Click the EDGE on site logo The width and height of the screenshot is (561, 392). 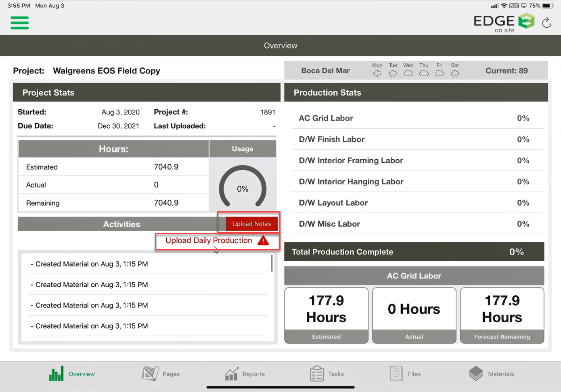pos(504,22)
